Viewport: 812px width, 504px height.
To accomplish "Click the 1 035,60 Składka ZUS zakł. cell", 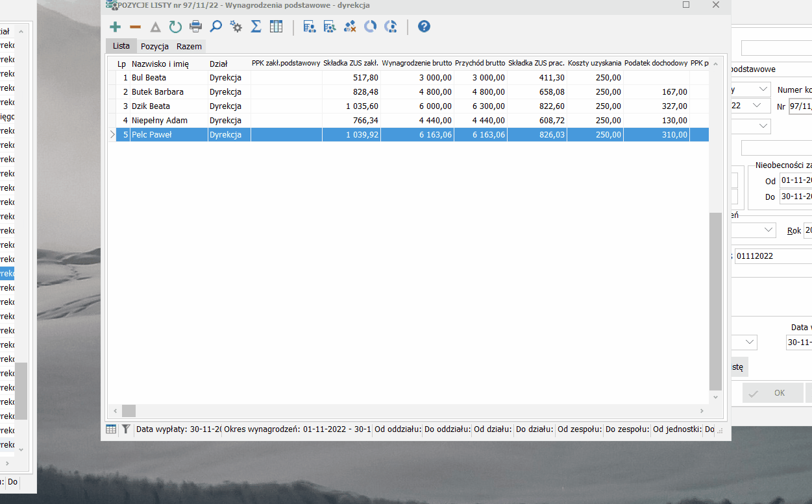I will point(351,106).
